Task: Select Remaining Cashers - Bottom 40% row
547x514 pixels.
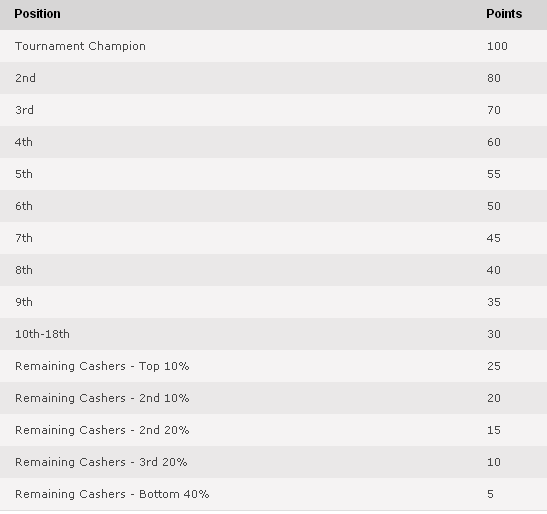Action: pyautogui.click(x=274, y=494)
